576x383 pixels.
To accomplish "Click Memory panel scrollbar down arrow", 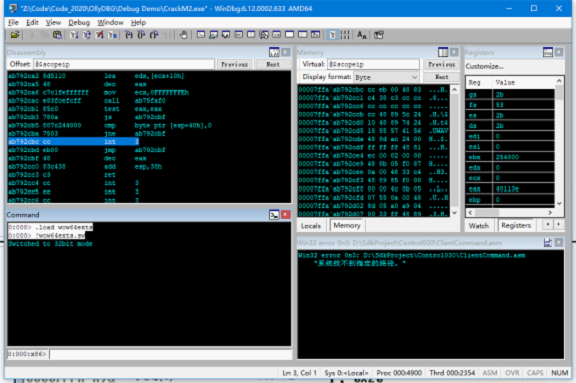I will (454, 213).
